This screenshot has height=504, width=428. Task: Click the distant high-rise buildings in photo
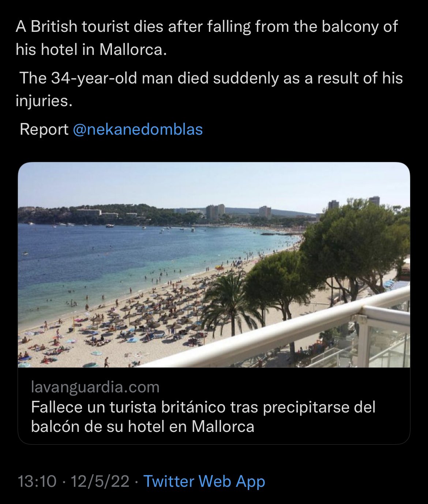pyautogui.click(x=215, y=211)
